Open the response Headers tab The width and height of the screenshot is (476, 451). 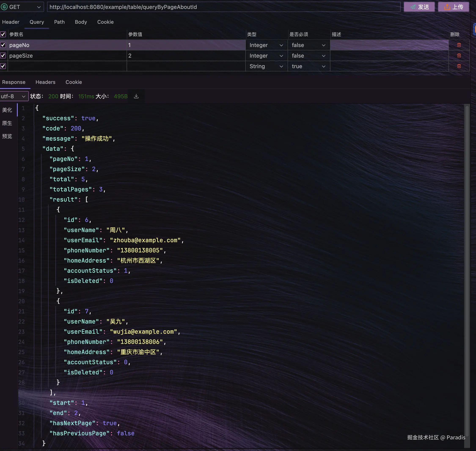tap(45, 82)
